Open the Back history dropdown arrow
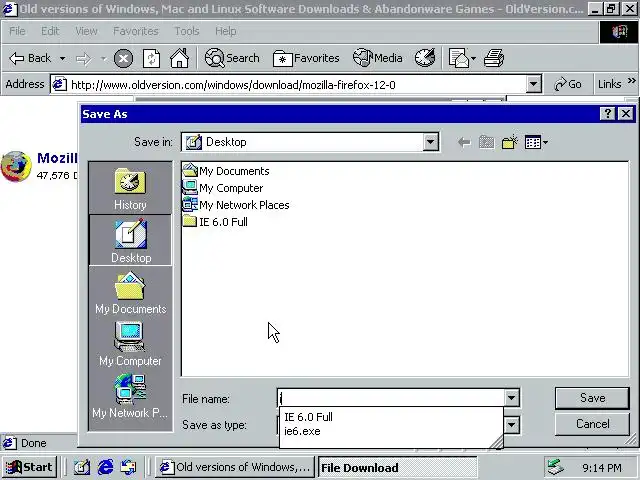The height and width of the screenshot is (480, 640). click(62, 58)
